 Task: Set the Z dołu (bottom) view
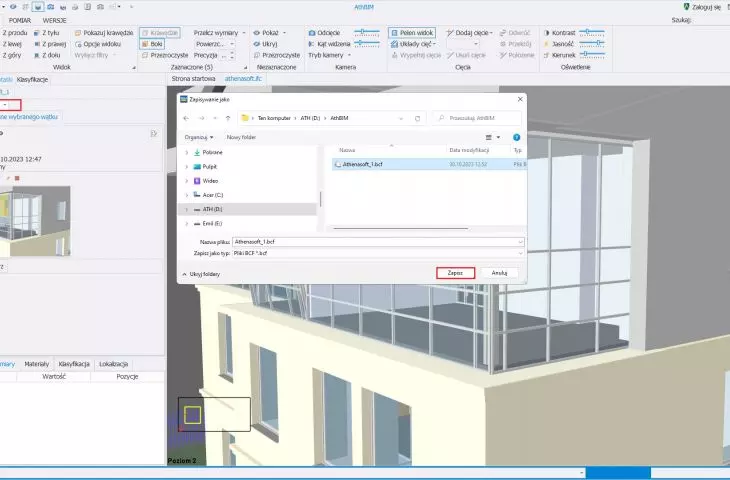click(x=47, y=55)
